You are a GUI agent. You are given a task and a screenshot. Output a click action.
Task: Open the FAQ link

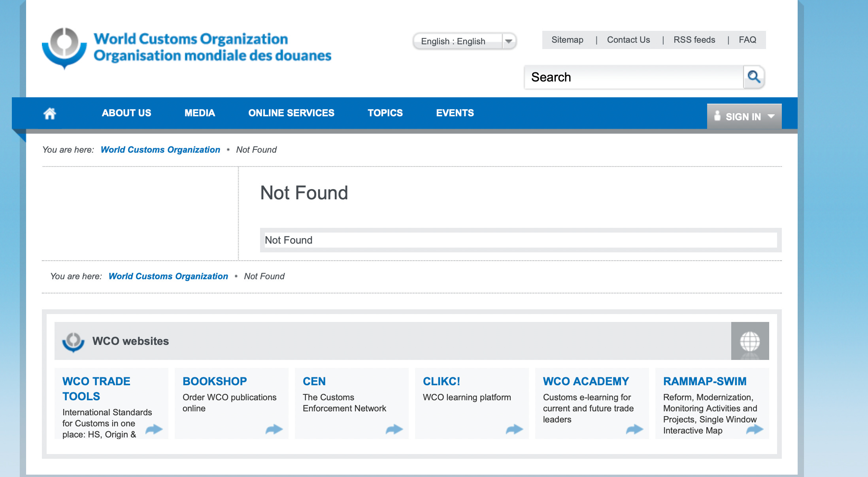(x=747, y=40)
